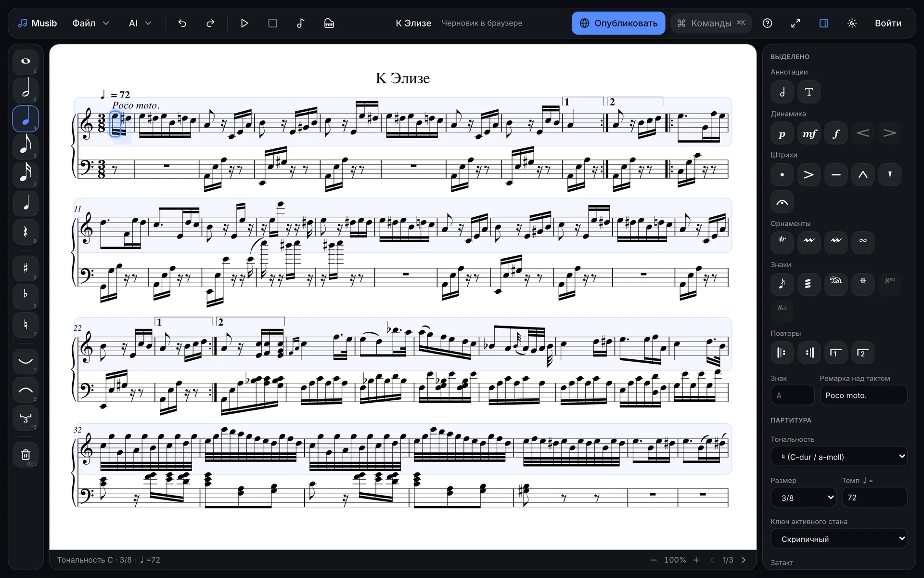Open the Файл menu
This screenshot has height=578, width=924.
91,23
